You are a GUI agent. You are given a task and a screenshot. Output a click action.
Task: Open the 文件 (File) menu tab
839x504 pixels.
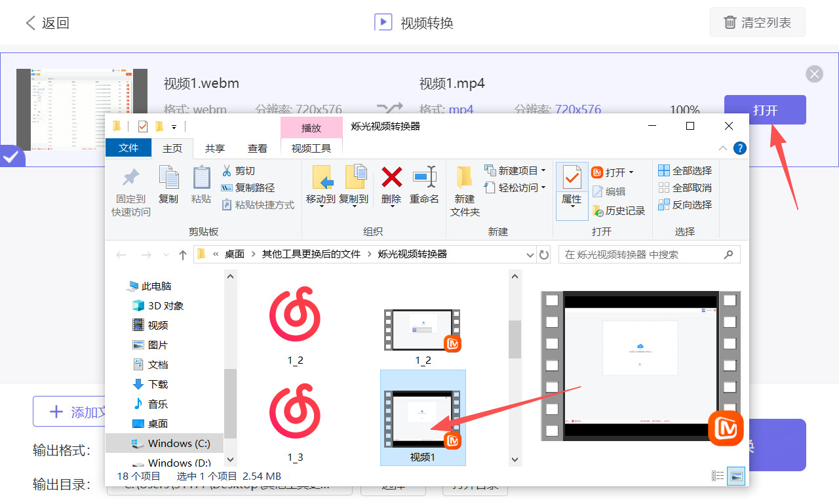point(128,148)
